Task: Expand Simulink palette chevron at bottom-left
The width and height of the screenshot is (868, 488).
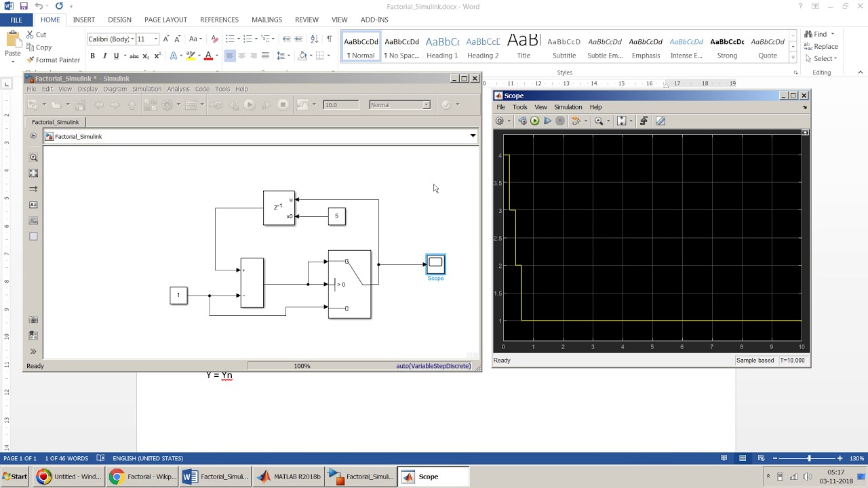Action: click(x=33, y=351)
